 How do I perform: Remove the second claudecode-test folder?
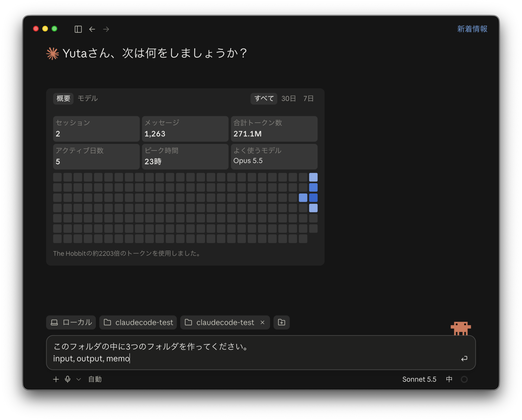(262, 322)
